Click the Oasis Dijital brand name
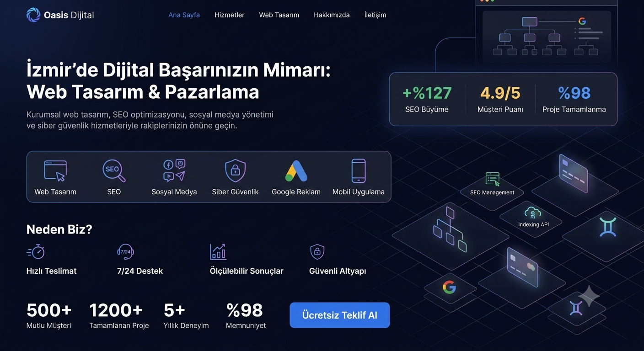 click(69, 15)
